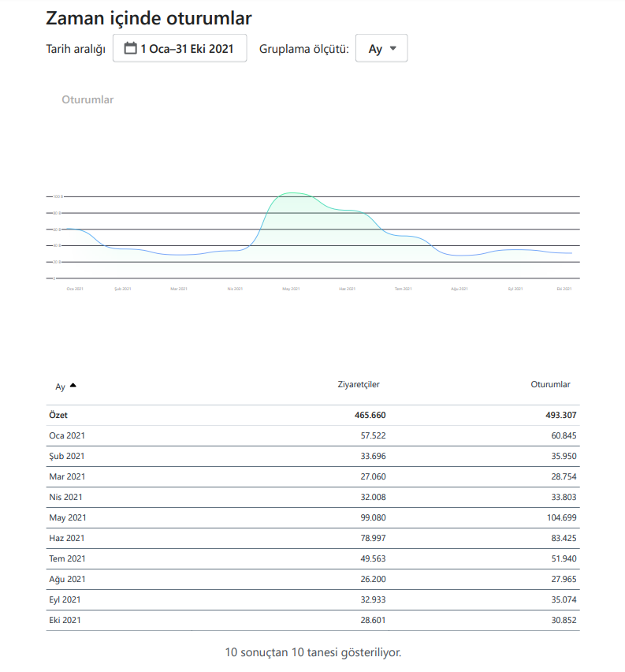Click the Oca 2021 axis label on chart
The image size is (625, 672).
75,289
